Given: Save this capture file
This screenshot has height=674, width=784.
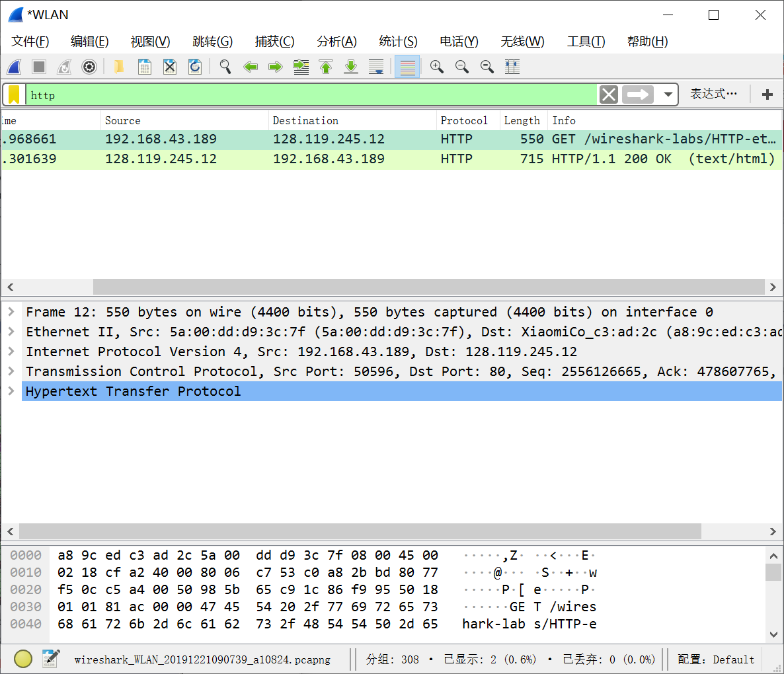Looking at the screenshot, I should click(145, 67).
